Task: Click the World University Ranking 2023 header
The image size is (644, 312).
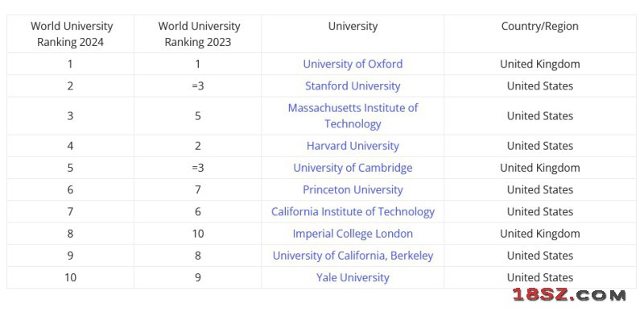Action: [198, 34]
